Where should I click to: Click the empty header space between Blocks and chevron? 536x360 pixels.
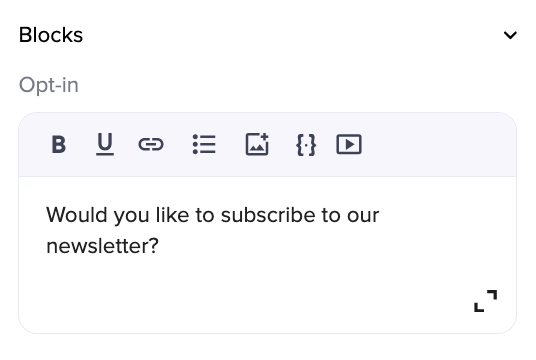[x=292, y=35]
